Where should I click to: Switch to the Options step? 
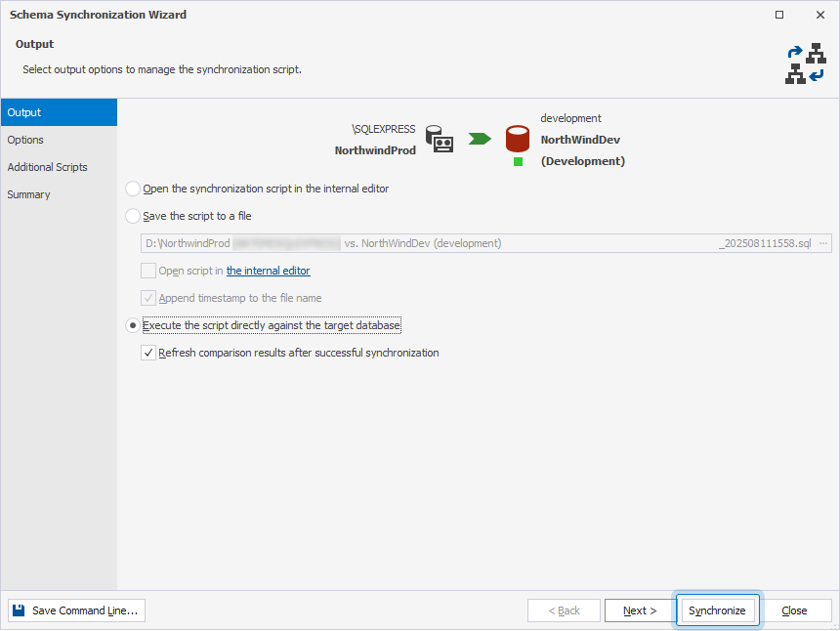(24, 140)
